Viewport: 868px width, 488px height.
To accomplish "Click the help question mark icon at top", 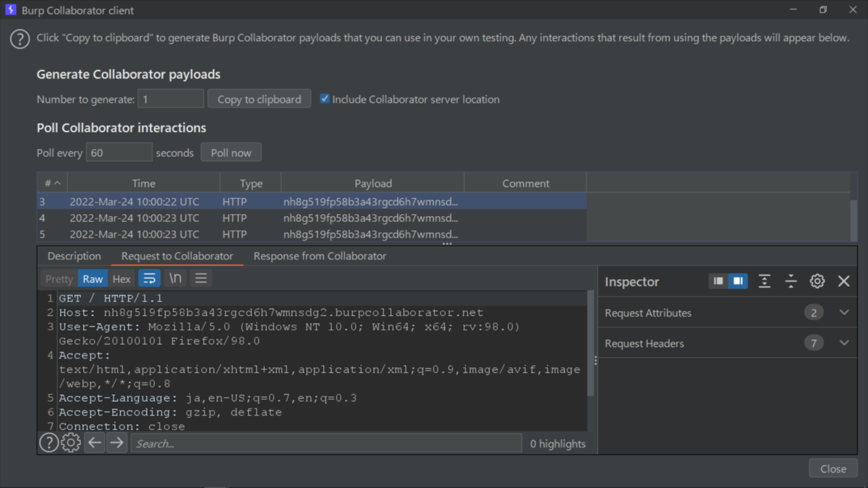I will (x=20, y=39).
